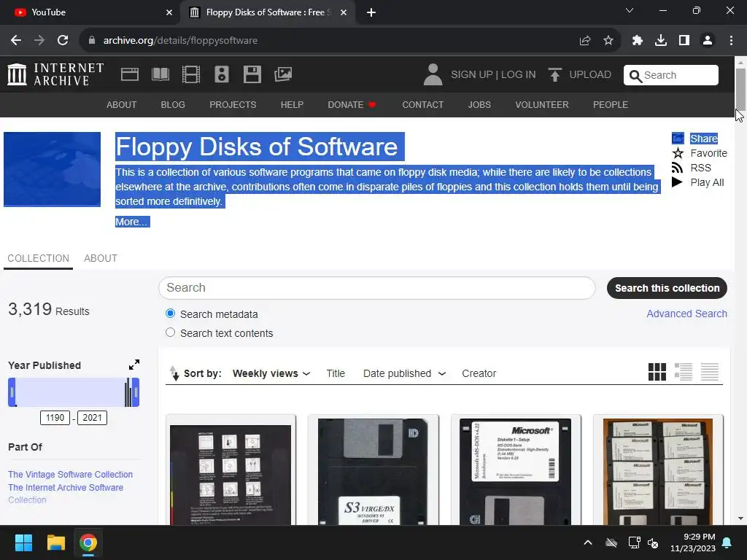Click the Share icon beside Share

(x=678, y=139)
